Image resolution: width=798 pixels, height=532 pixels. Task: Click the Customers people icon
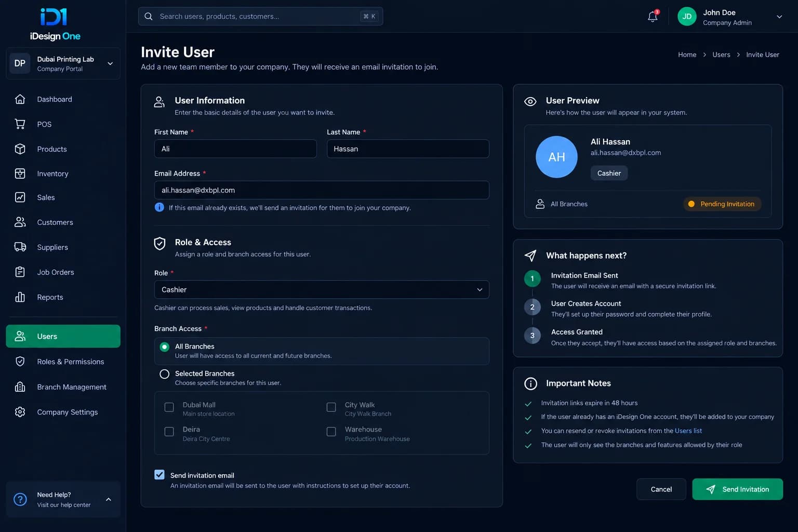pos(20,222)
